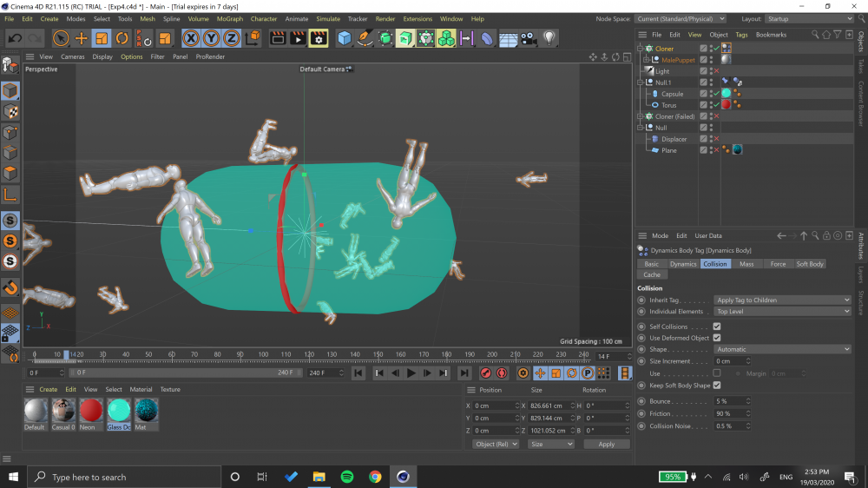Collapse the Null.1 tree node
Image resolution: width=868 pixels, height=488 pixels.
coord(641,82)
